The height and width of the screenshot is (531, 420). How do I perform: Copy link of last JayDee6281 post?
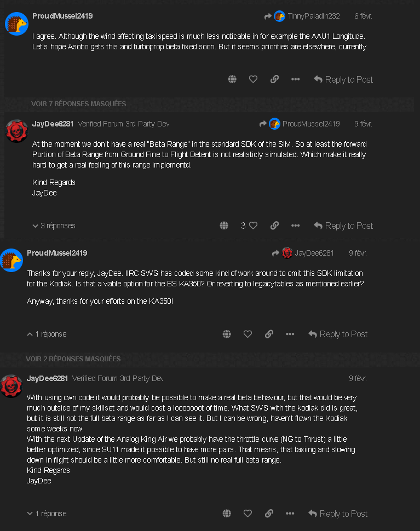269,513
